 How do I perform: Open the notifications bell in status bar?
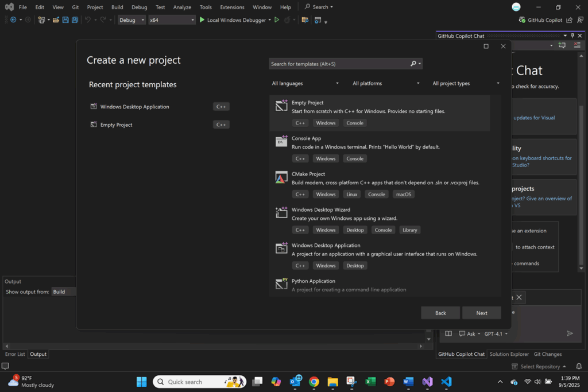pyautogui.click(x=579, y=366)
